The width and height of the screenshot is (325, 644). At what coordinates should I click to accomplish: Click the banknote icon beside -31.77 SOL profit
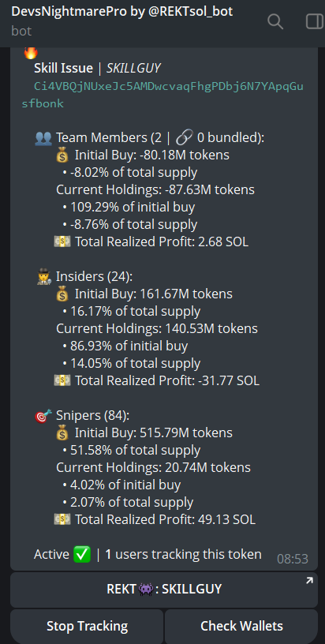click(x=62, y=380)
